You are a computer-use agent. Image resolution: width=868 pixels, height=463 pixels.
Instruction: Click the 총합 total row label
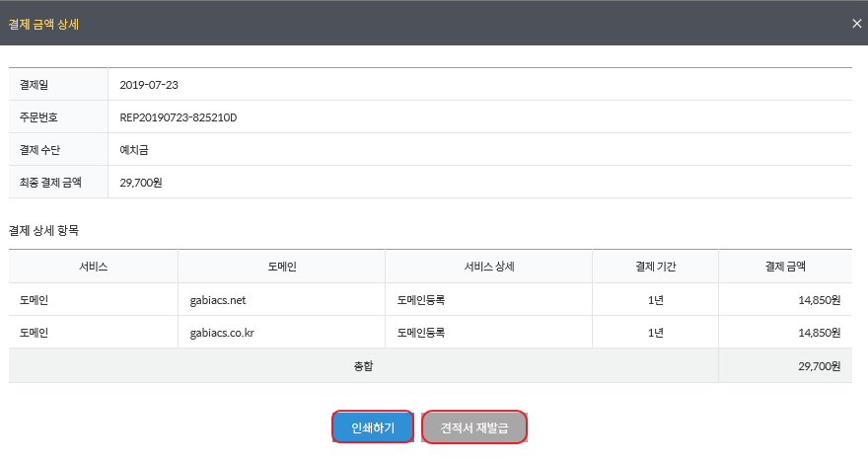coord(364,366)
